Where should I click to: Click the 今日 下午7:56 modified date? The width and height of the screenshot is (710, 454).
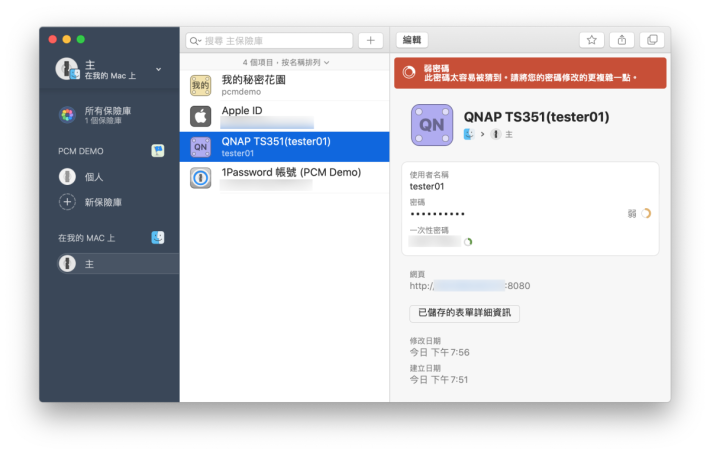click(x=439, y=352)
